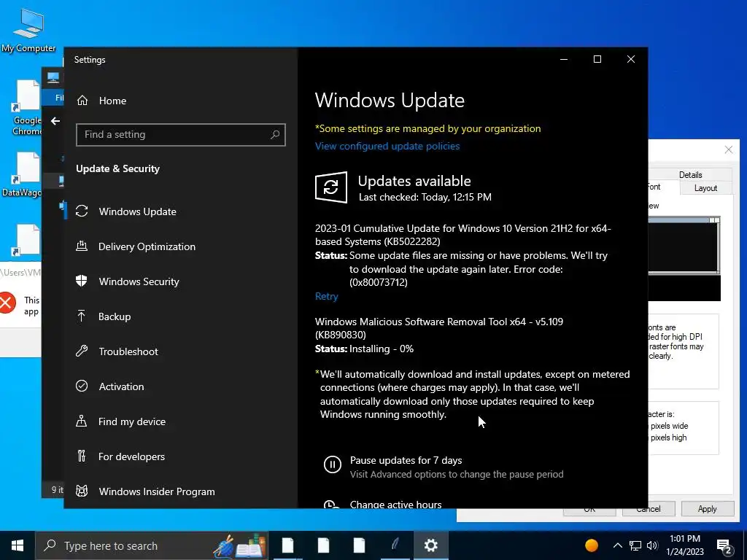Click Retry for the failed update
The width and height of the screenshot is (747, 560).
coord(326,296)
